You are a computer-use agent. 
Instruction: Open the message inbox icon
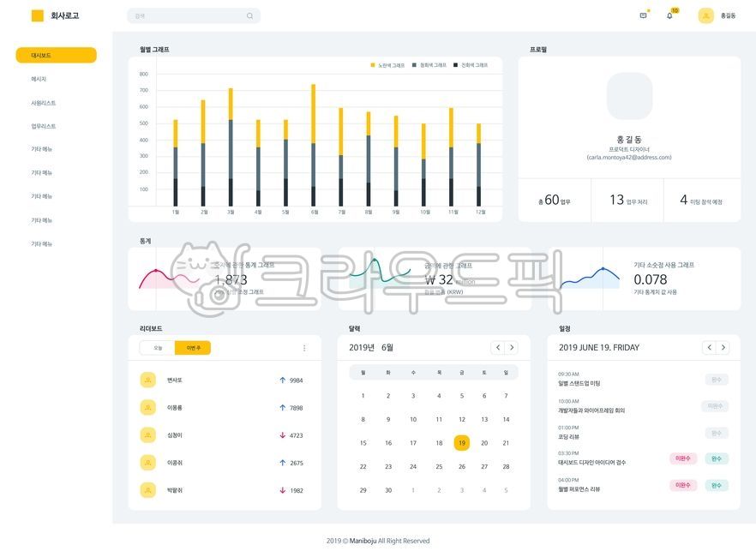click(x=643, y=15)
